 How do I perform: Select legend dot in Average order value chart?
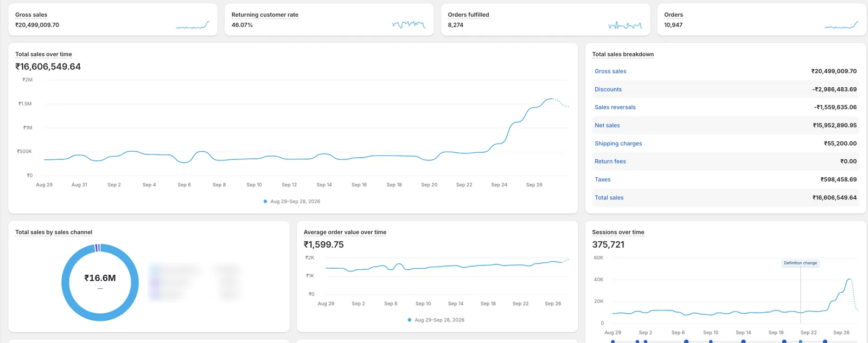[x=410, y=320]
